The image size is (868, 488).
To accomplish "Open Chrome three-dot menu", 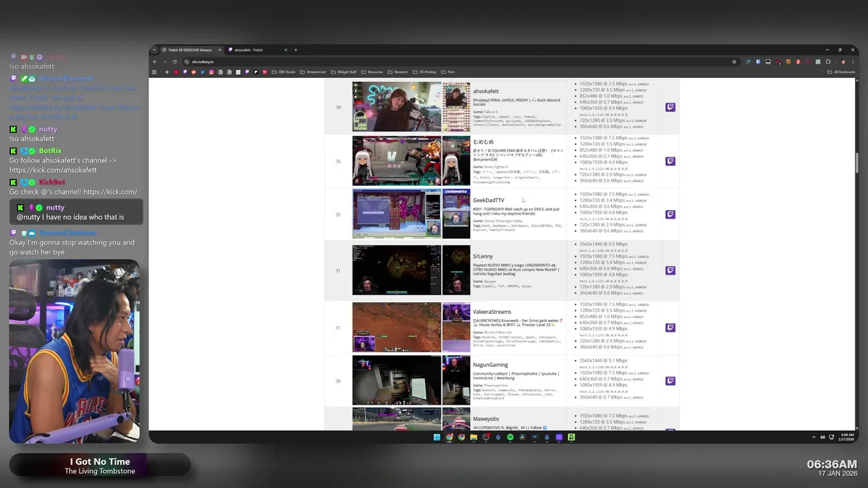I will pos(853,62).
